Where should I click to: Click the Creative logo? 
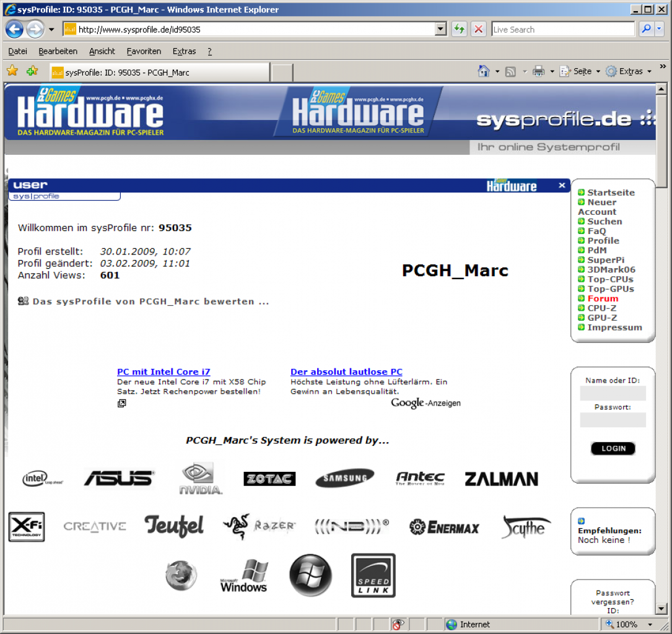(x=95, y=526)
